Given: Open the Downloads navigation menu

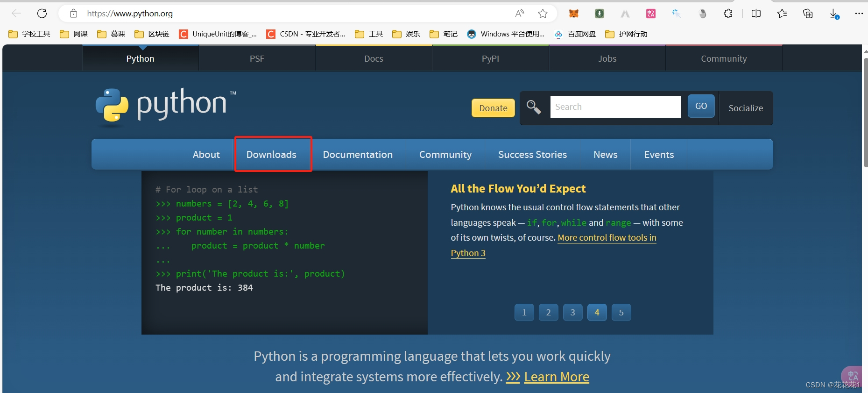Looking at the screenshot, I should 271,155.
